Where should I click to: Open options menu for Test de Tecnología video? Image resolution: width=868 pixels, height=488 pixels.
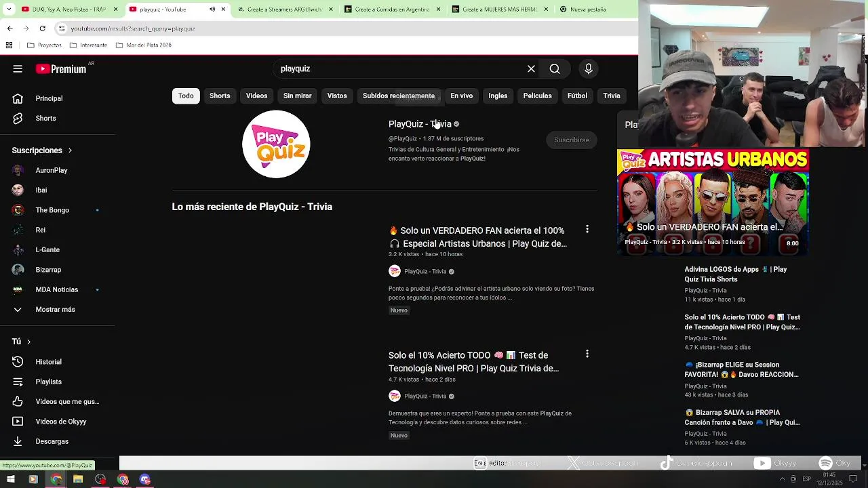point(587,354)
